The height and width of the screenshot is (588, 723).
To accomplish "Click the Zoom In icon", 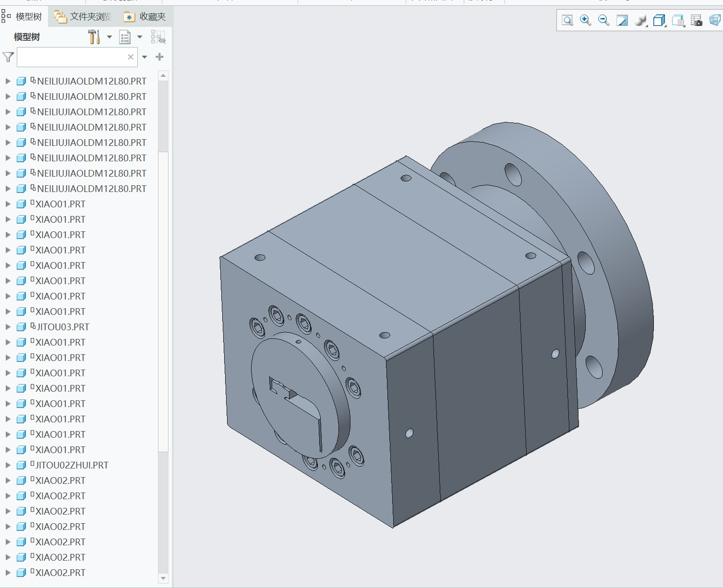I will pos(585,20).
